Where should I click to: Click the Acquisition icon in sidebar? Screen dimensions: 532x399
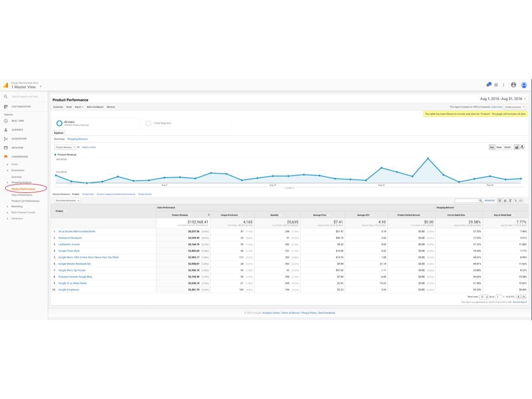coord(6,139)
